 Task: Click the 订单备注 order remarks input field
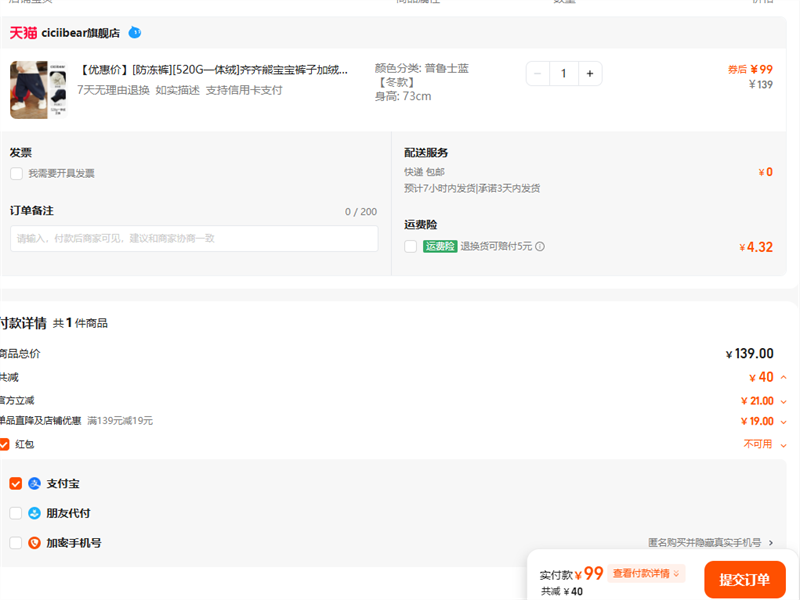coord(192,238)
